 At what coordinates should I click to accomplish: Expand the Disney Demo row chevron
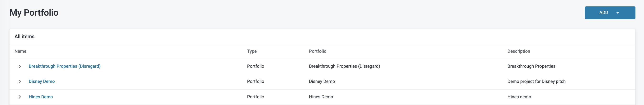pyautogui.click(x=20, y=82)
